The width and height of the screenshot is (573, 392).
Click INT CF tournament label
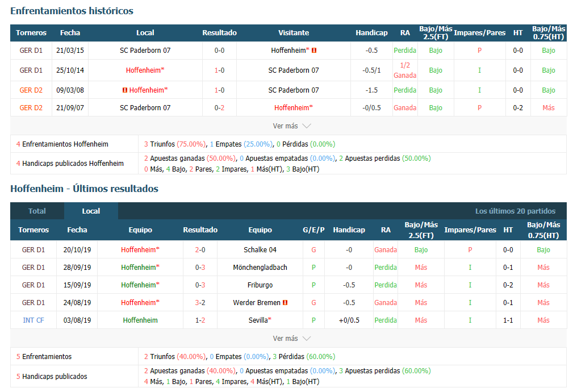coord(34,320)
